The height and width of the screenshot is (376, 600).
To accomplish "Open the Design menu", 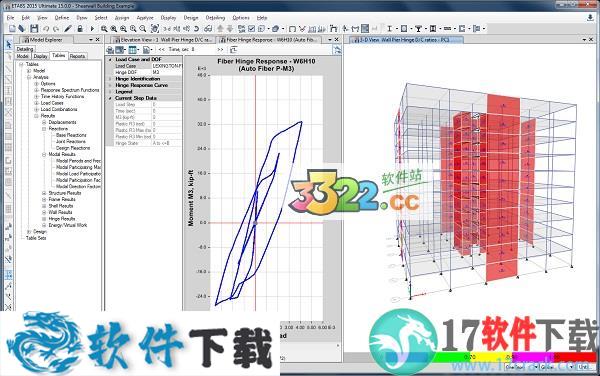I will point(191,18).
